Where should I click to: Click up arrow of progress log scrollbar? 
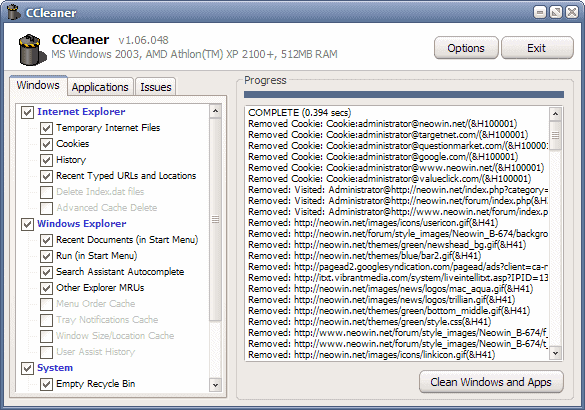coord(556,114)
